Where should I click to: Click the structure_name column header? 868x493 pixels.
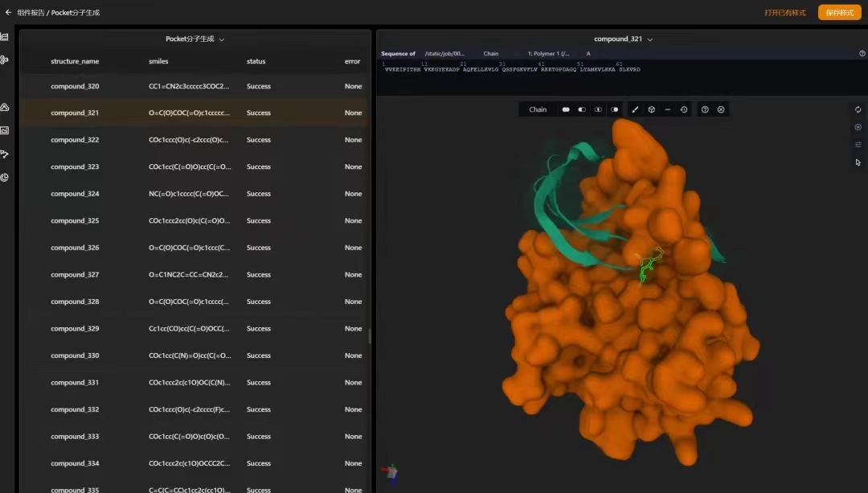point(75,61)
